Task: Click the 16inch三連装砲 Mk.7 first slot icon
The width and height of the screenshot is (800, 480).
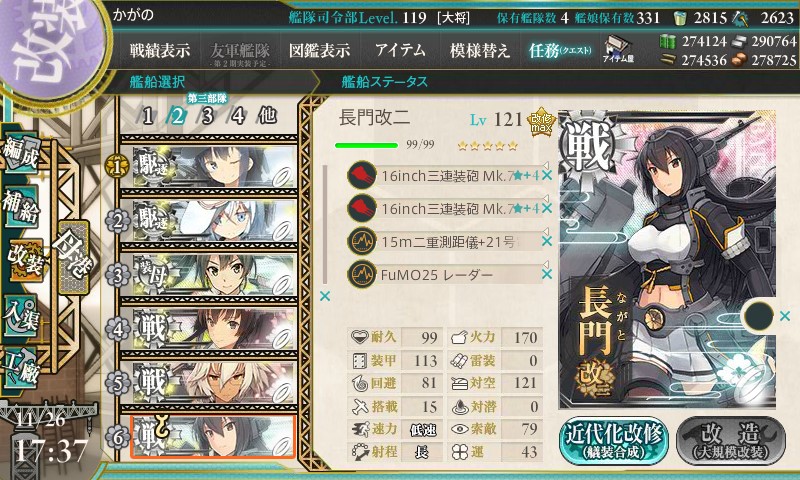Action: [362, 175]
